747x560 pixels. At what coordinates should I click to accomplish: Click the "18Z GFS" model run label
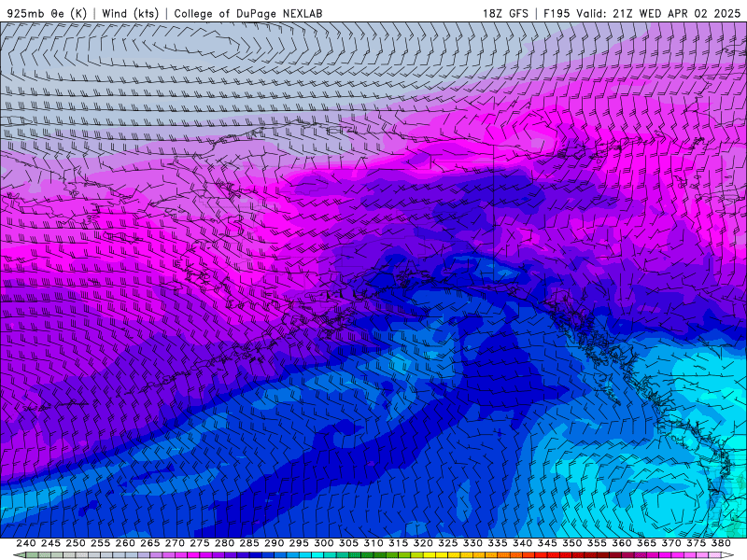pyautogui.click(x=505, y=13)
